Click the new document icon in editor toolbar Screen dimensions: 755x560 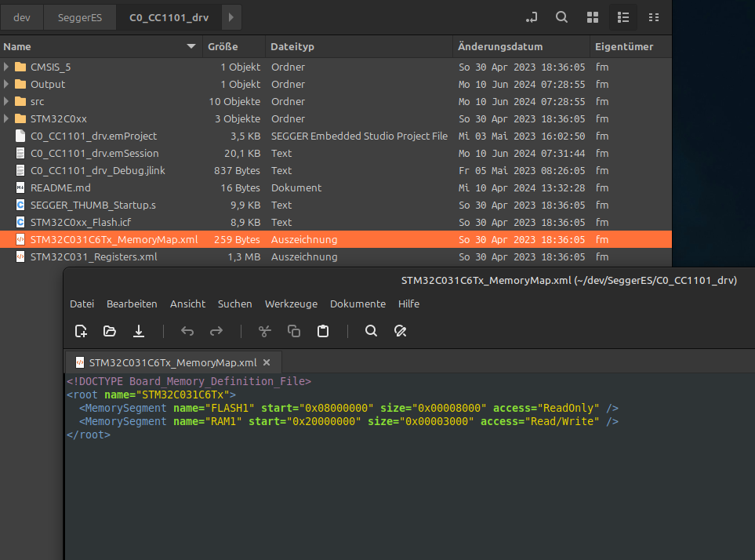[x=81, y=331]
